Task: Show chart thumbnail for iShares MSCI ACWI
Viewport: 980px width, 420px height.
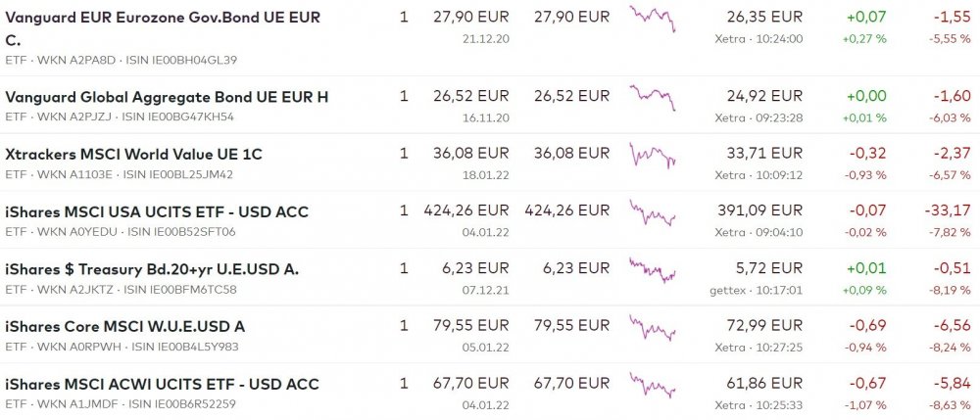Action: pos(653,385)
